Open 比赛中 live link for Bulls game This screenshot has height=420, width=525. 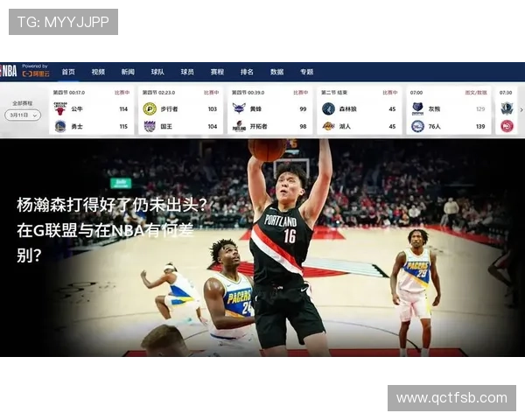pyautogui.click(x=122, y=93)
